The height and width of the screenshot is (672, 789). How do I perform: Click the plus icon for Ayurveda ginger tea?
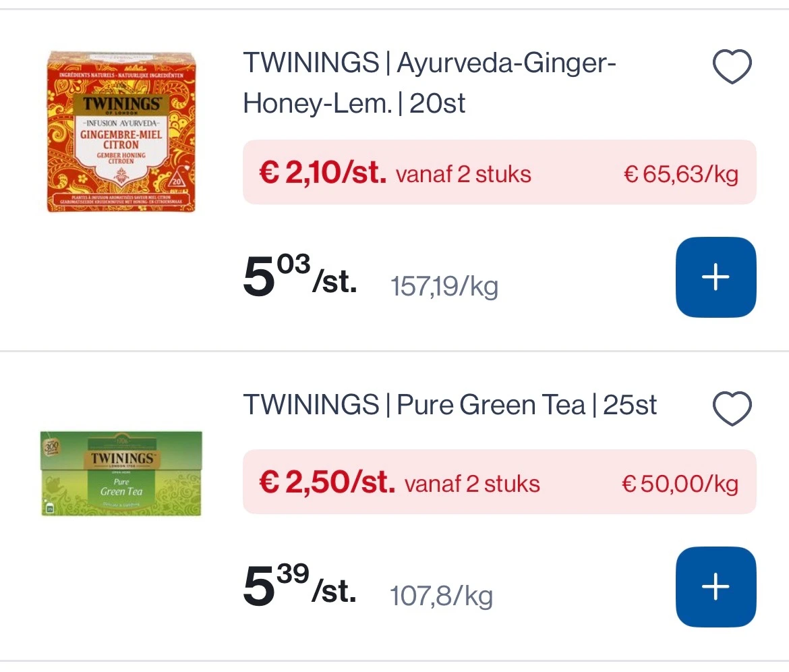pyautogui.click(x=716, y=277)
